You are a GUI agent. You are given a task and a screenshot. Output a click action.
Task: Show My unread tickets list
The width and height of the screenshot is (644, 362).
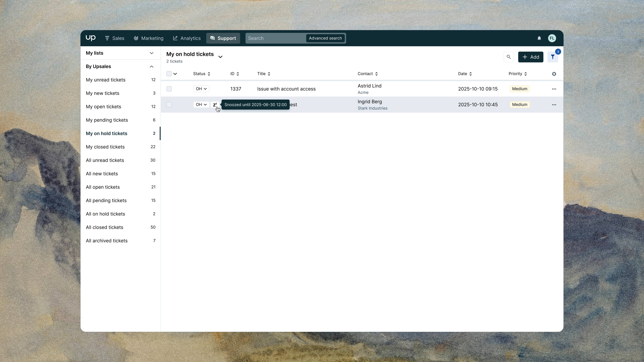tap(121, 80)
